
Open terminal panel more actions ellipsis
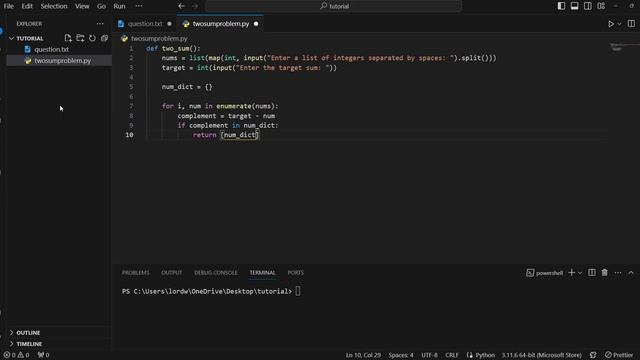click(618, 273)
